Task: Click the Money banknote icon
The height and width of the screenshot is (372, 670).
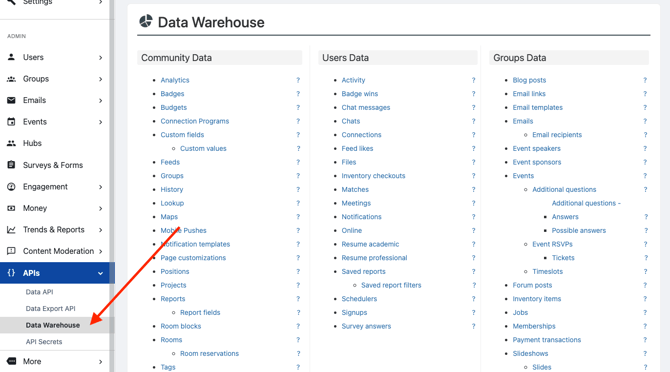Action: [12, 208]
